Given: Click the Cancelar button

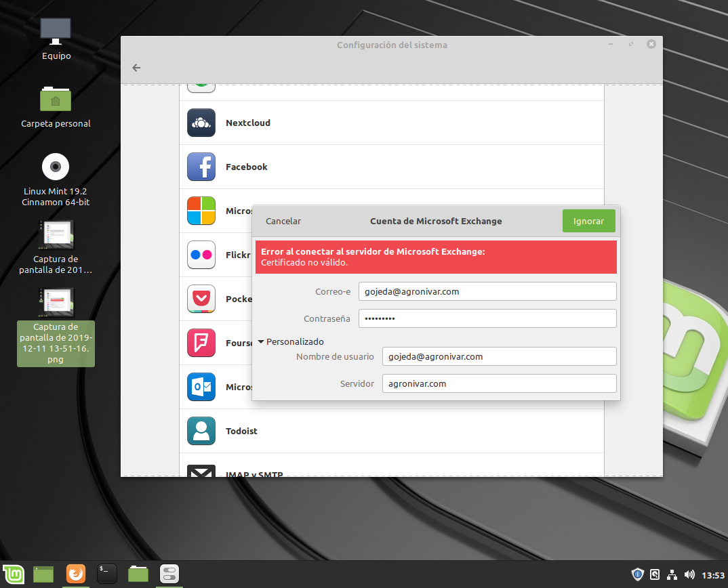Looking at the screenshot, I should pos(283,221).
